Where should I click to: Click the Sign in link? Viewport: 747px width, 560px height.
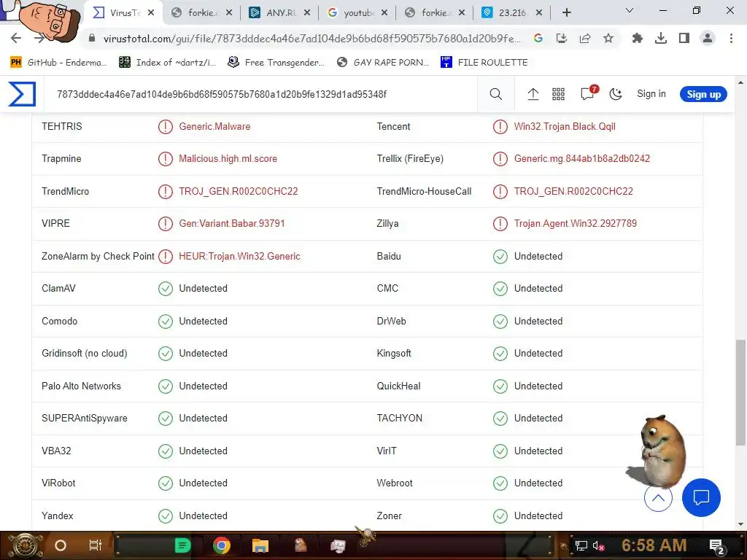[x=651, y=94]
